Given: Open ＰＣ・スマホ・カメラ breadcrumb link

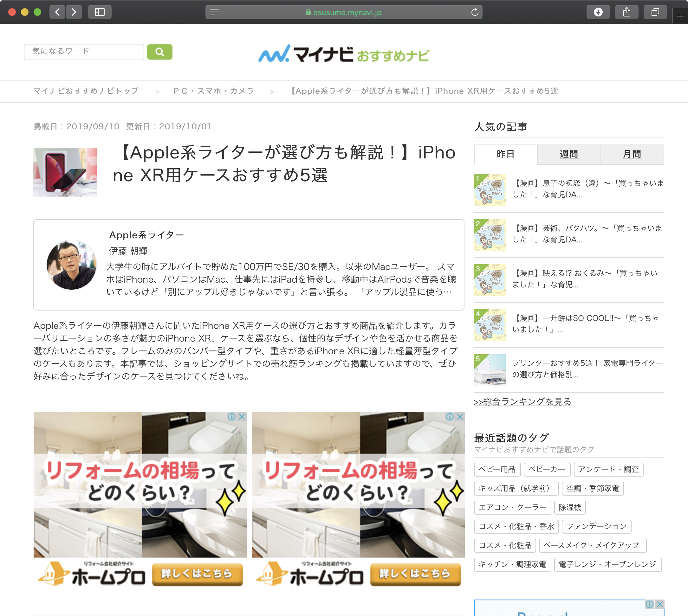Looking at the screenshot, I should (214, 91).
